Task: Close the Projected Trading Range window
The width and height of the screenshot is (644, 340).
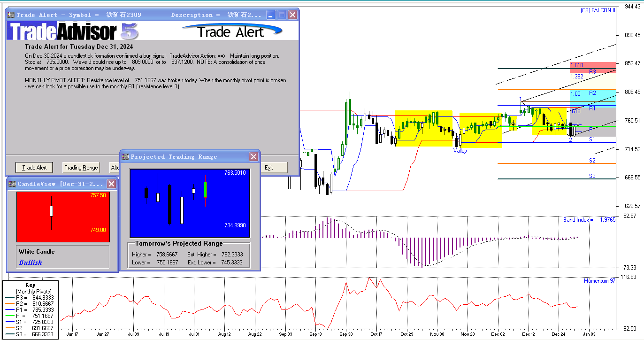Action: [253, 156]
